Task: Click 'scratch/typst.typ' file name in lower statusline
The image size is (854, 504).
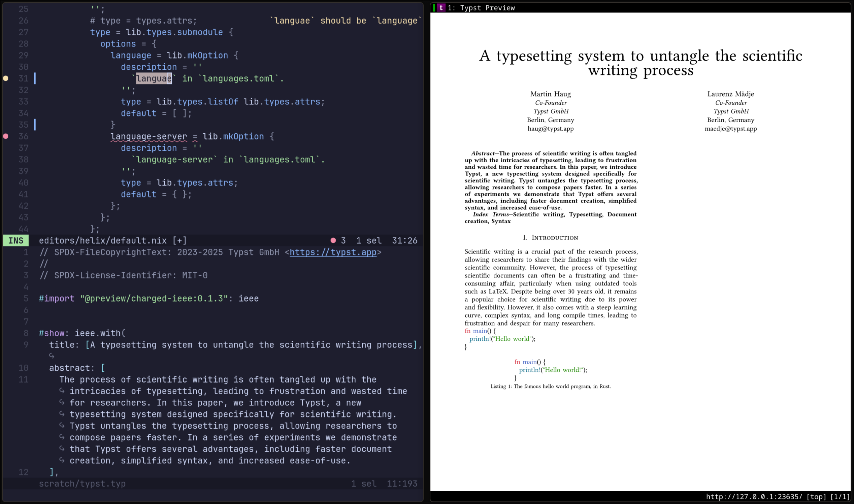Action: [82, 483]
